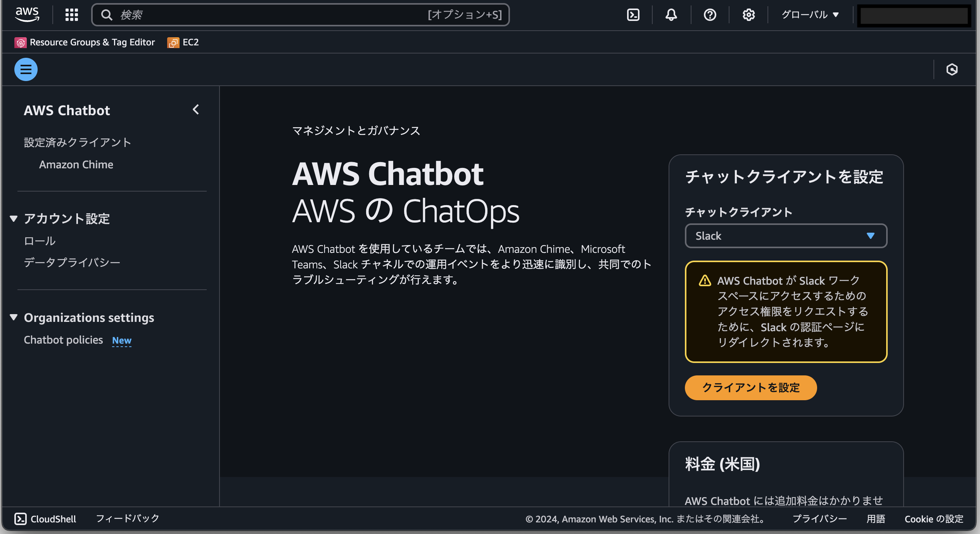This screenshot has width=980, height=534.
Task: Open ロール in the sidebar
Action: pyautogui.click(x=39, y=240)
